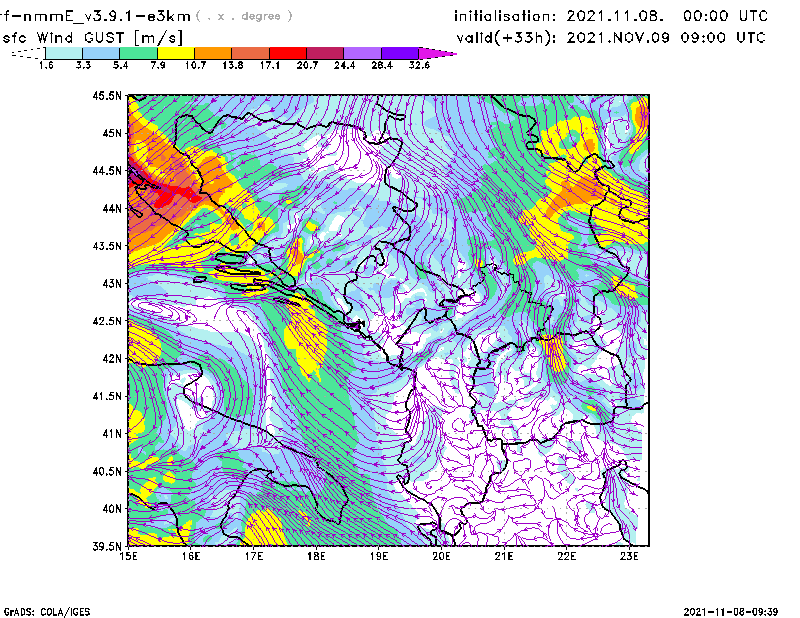Click the 45N latitude label
Screen dimensions: 800x618
pyautogui.click(x=112, y=133)
